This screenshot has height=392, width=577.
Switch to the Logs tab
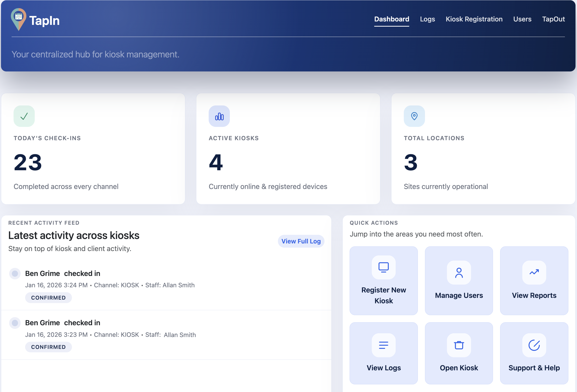(x=427, y=19)
